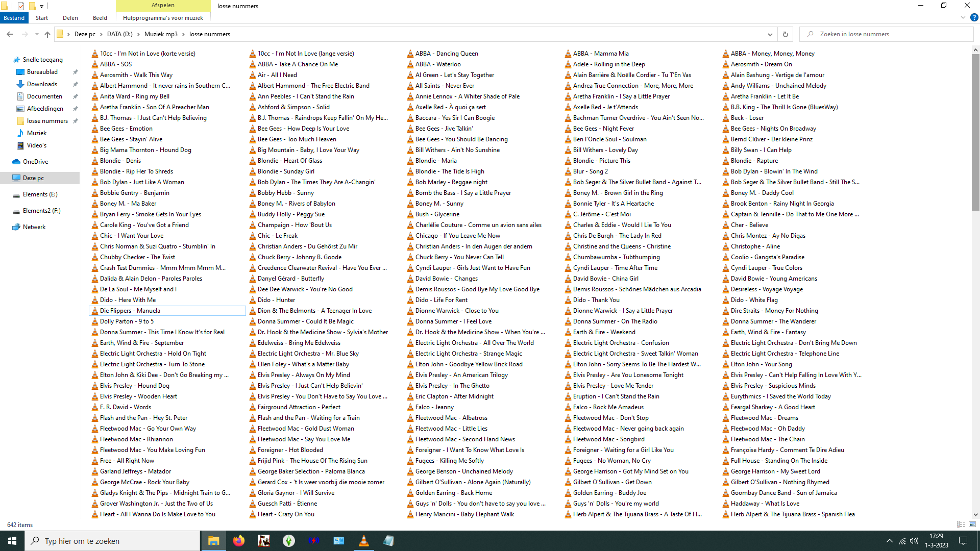Viewport: 980px width, 551px height.
Task: Click Muziek mp3 in the address breadcrumb
Action: click(161, 34)
